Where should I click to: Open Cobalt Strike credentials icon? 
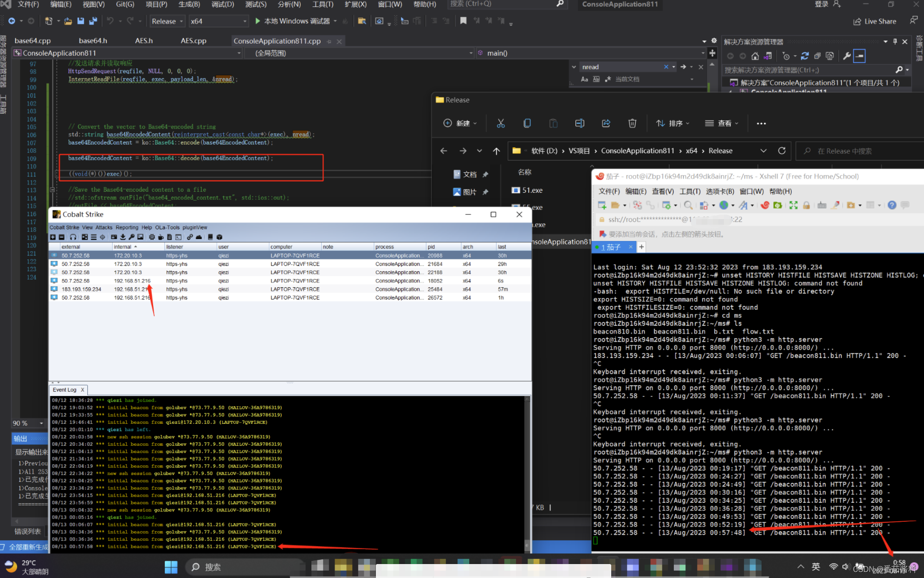114,237
